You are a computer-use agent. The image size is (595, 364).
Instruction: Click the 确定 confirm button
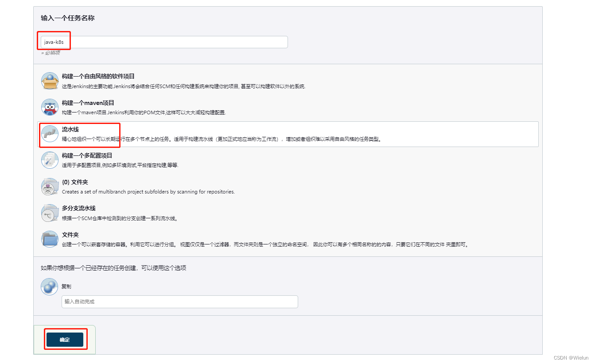[65, 340]
